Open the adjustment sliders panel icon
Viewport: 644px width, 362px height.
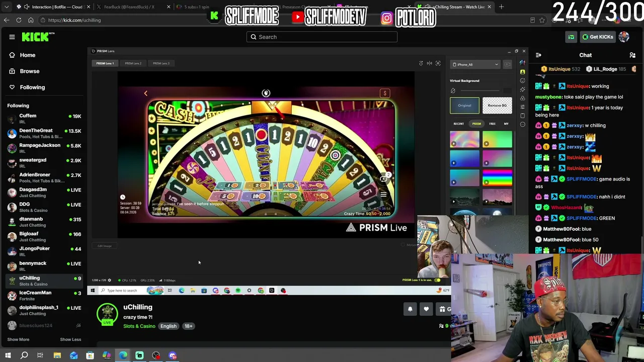523,107
